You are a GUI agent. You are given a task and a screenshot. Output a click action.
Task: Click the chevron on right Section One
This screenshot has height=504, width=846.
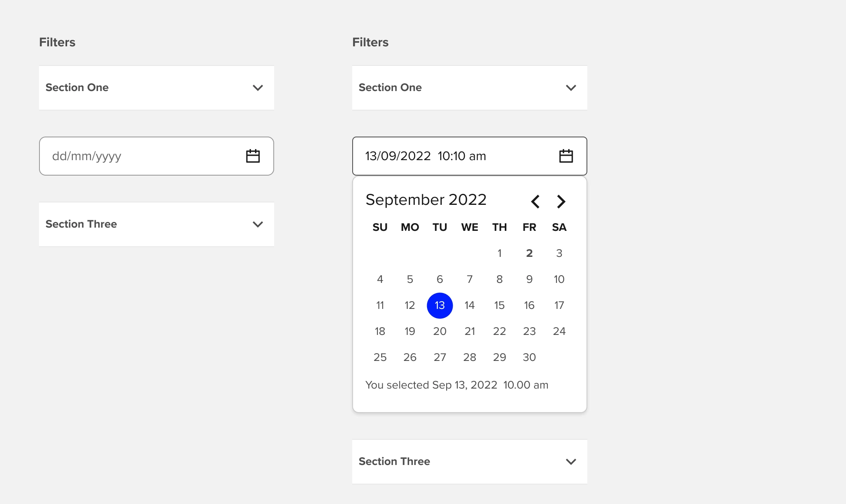pos(570,88)
